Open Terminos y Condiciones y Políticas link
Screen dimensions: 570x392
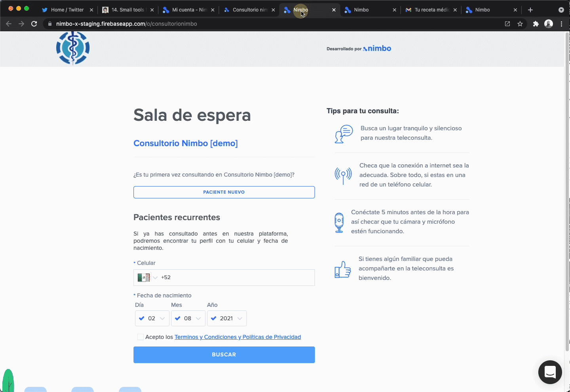pos(237,337)
